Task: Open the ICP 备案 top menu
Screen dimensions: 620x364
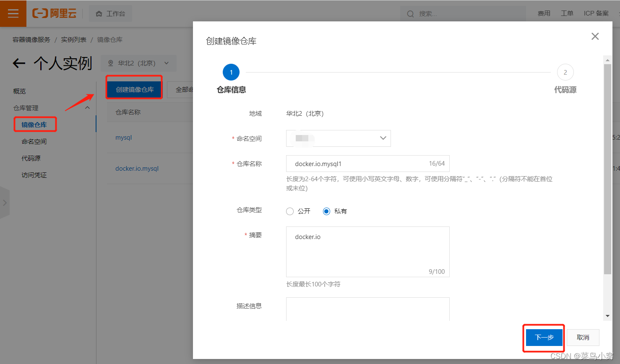Action: (596, 13)
